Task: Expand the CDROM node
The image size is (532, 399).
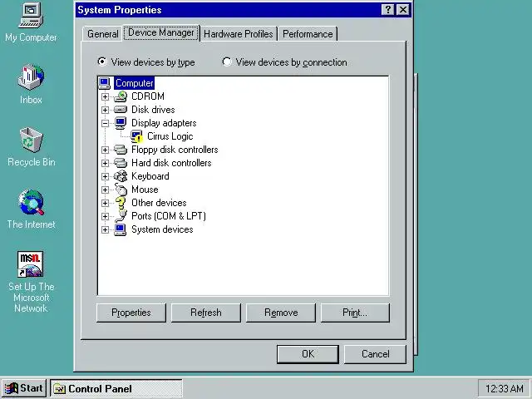Action: tap(106, 96)
